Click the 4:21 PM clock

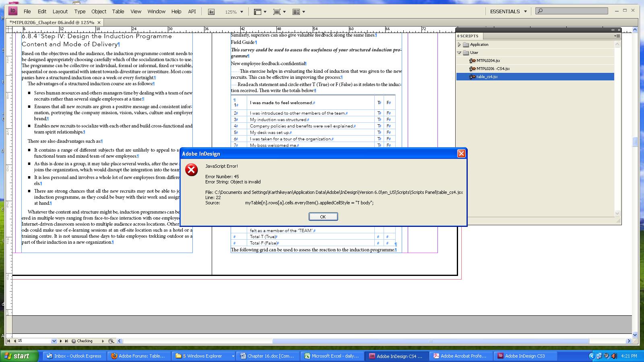click(x=629, y=356)
